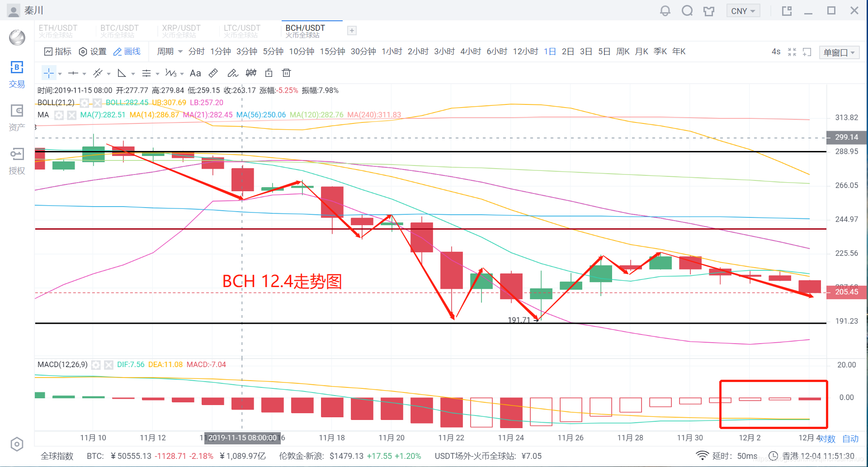This screenshot has height=467, width=868.
Task: Switch to the ETH/USDT tab
Action: tap(57, 31)
